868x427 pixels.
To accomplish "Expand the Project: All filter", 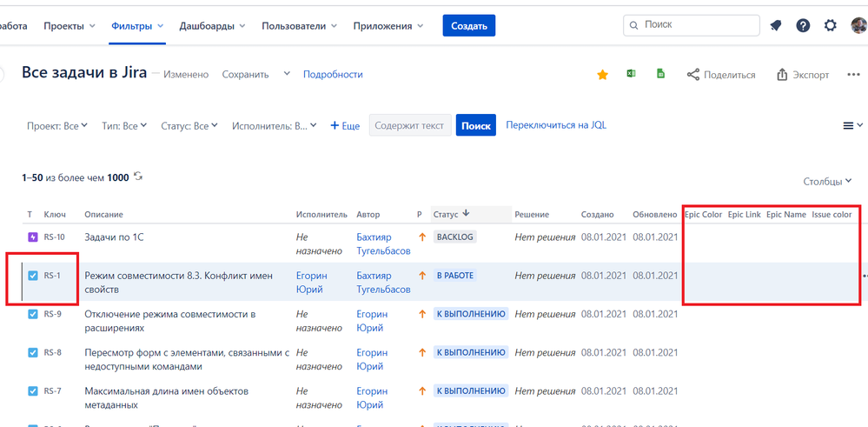I will 57,126.
